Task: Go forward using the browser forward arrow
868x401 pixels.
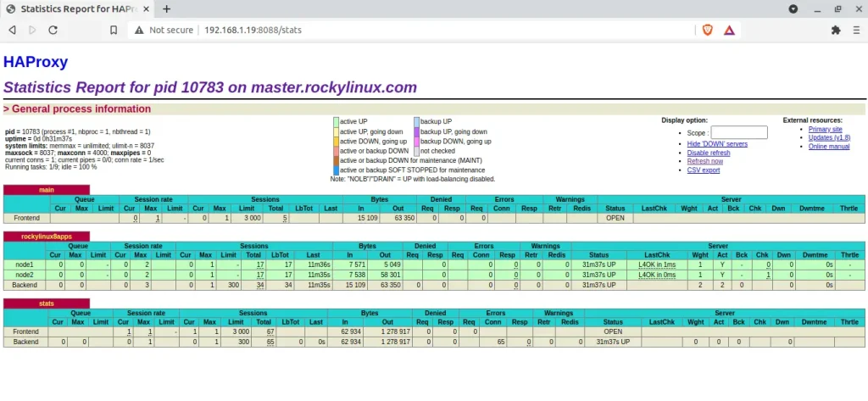Action: [x=33, y=30]
